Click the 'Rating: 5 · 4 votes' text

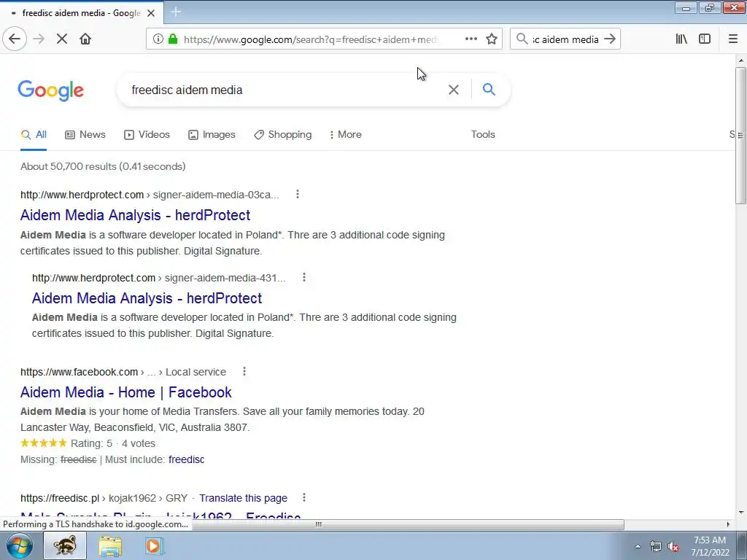click(113, 443)
